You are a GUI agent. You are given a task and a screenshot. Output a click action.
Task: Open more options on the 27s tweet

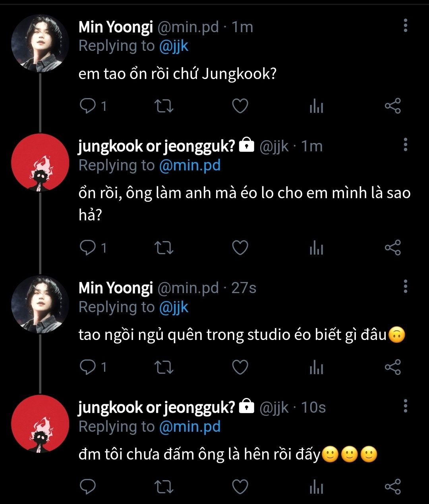[406, 286]
